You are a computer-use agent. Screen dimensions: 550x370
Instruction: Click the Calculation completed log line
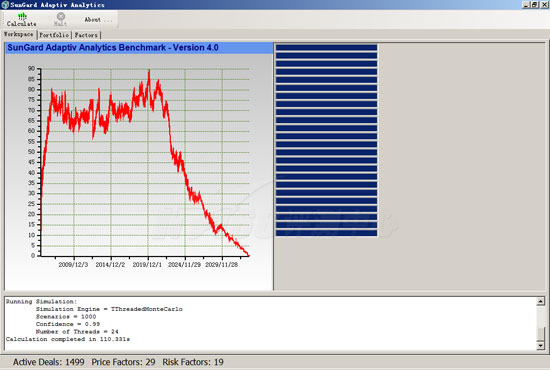(68, 339)
